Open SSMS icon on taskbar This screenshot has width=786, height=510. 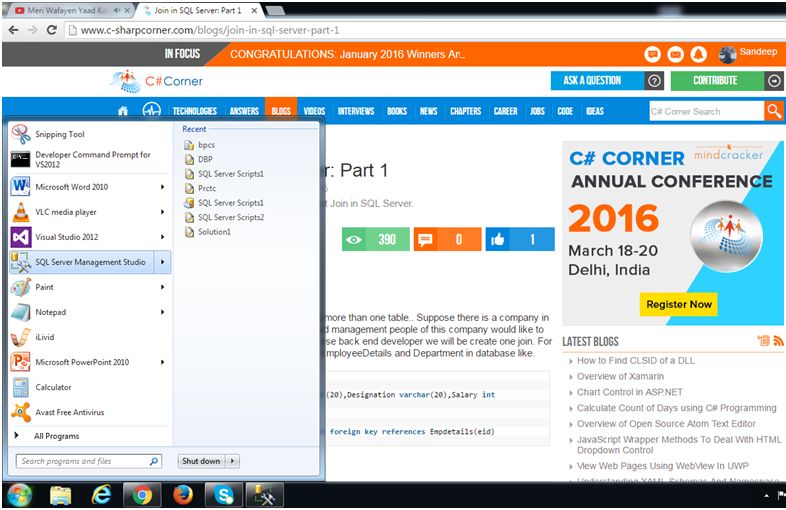265,495
